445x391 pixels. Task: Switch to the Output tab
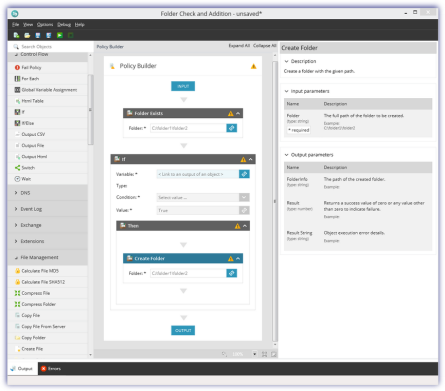[22, 369]
